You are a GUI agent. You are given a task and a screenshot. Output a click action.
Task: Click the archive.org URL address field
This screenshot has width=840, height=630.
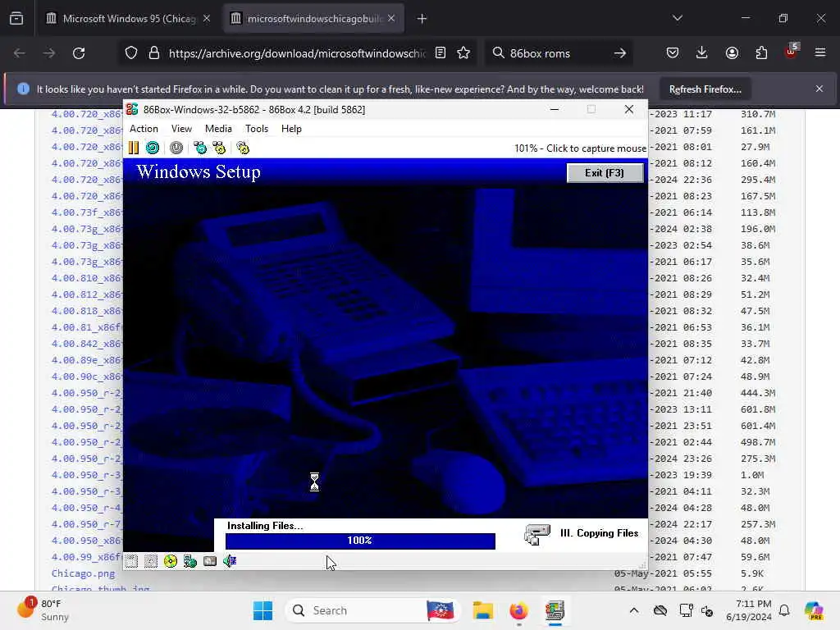(x=297, y=53)
